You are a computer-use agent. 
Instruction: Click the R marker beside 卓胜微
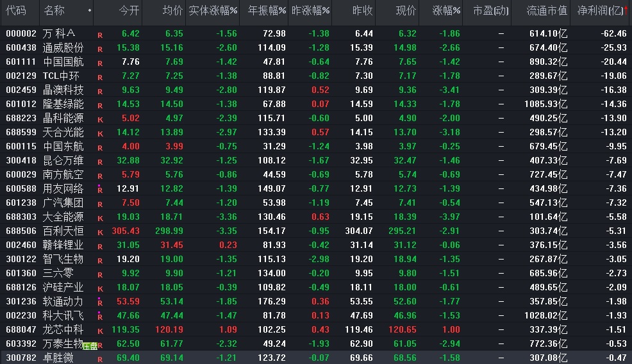pos(100,360)
